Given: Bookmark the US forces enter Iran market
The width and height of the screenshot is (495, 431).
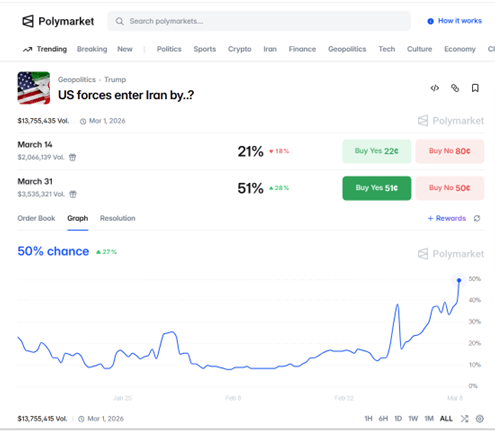Looking at the screenshot, I should (x=475, y=88).
